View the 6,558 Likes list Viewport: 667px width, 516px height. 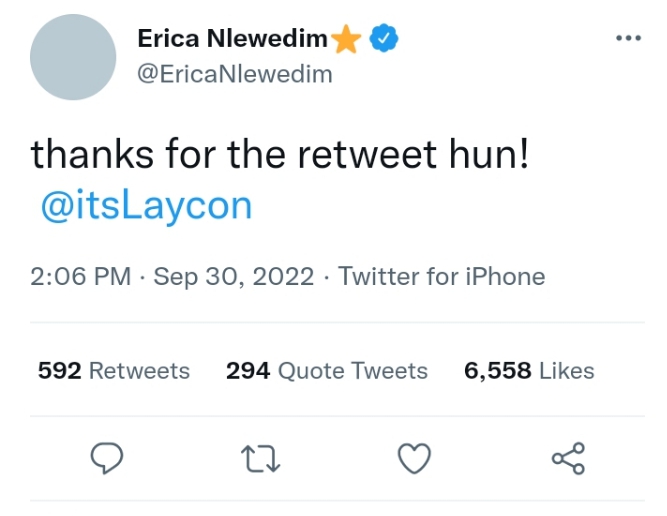pyautogui.click(x=529, y=371)
